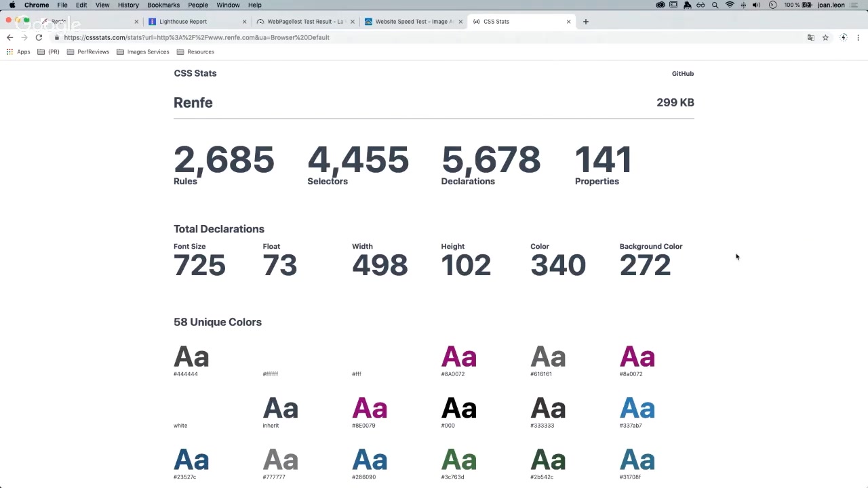The width and height of the screenshot is (868, 488).
Task: Open the Edit menu
Action: (x=81, y=5)
